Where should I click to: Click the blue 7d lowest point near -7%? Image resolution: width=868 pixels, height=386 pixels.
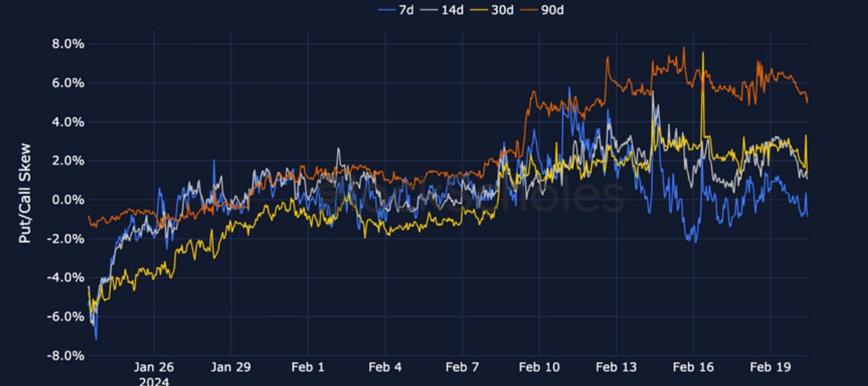[x=96, y=339]
